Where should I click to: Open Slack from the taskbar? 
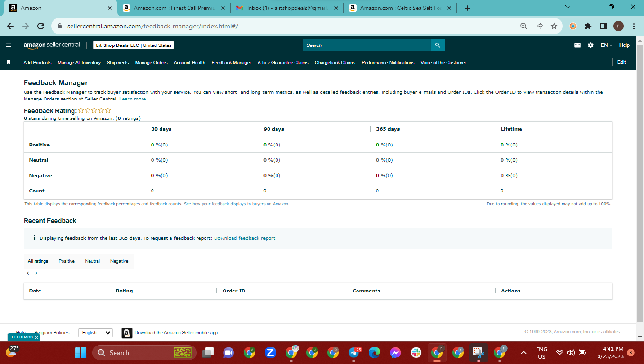tap(416, 353)
